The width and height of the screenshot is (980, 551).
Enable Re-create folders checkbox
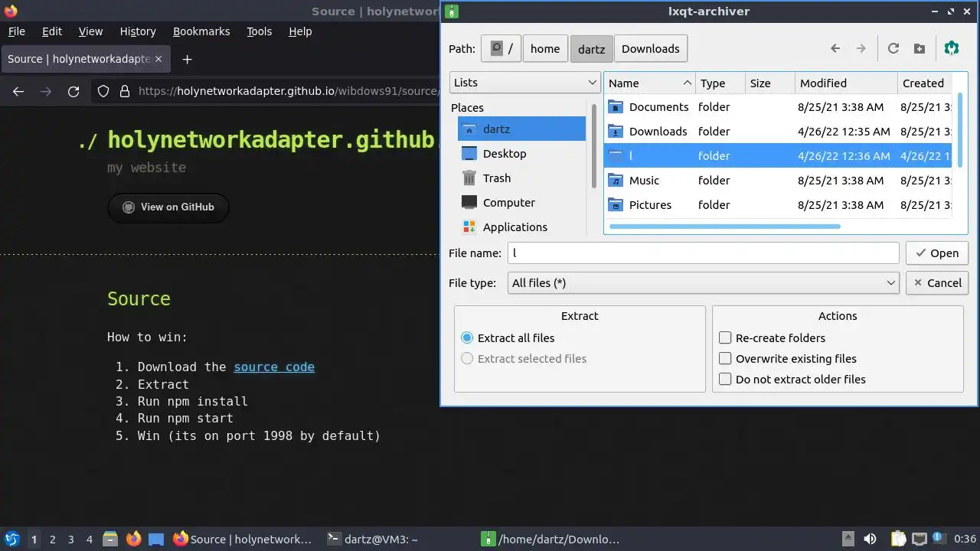tap(772, 337)
